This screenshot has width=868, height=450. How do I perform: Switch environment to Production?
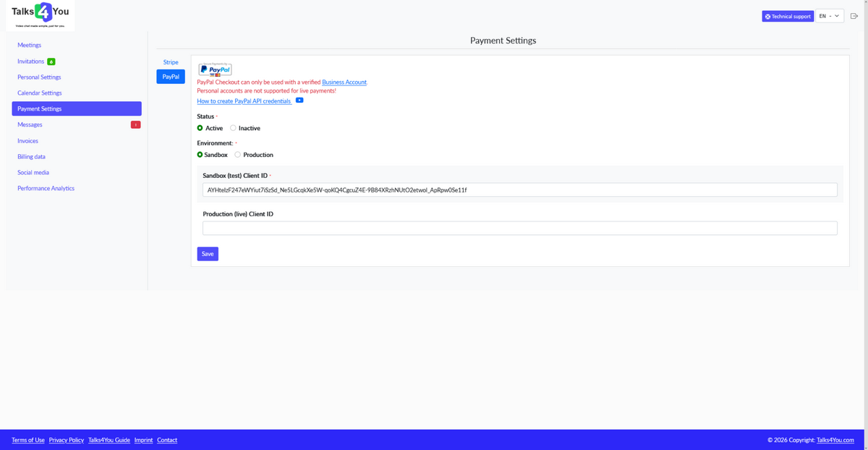[237, 154]
